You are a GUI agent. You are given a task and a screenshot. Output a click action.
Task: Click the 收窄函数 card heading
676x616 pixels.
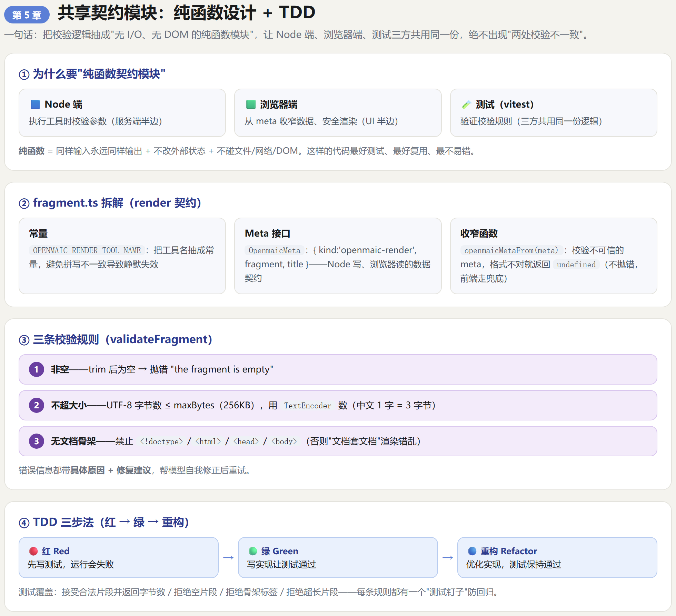coord(479,234)
